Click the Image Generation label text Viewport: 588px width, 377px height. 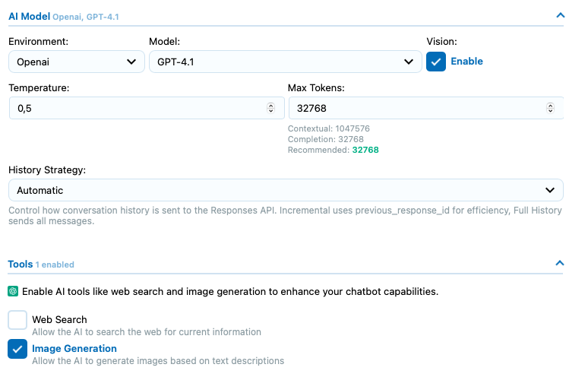pyautogui.click(x=74, y=348)
